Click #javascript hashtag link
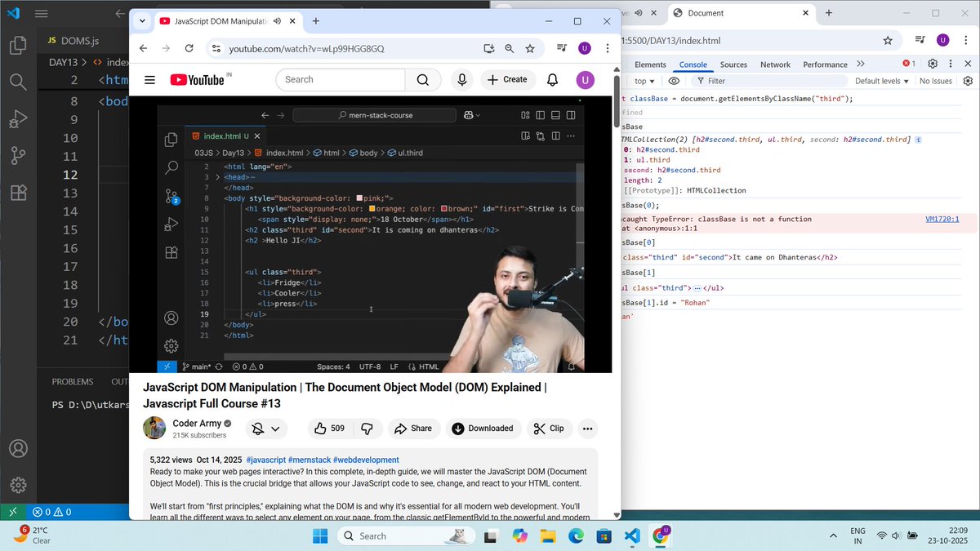Viewport: 980px width, 551px height. pyautogui.click(x=265, y=460)
